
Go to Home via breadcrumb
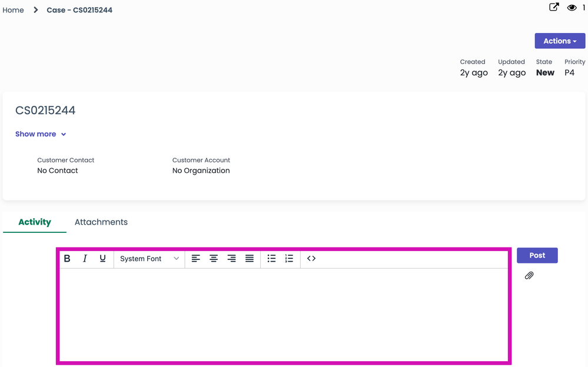click(x=14, y=10)
